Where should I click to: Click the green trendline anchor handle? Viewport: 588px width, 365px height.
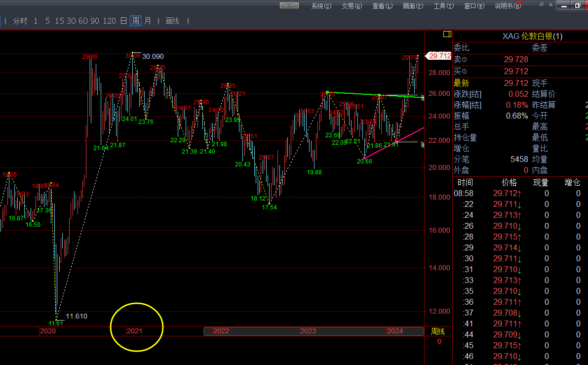[327, 92]
